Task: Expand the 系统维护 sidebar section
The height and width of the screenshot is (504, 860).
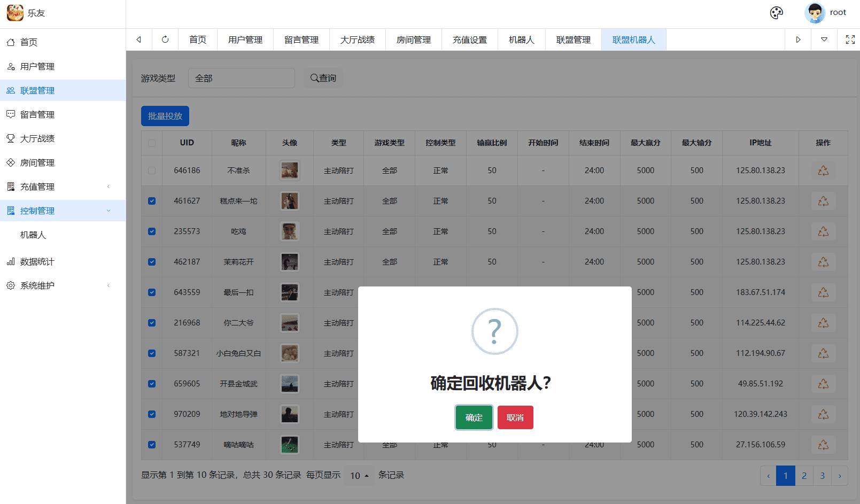Action: coord(37,285)
